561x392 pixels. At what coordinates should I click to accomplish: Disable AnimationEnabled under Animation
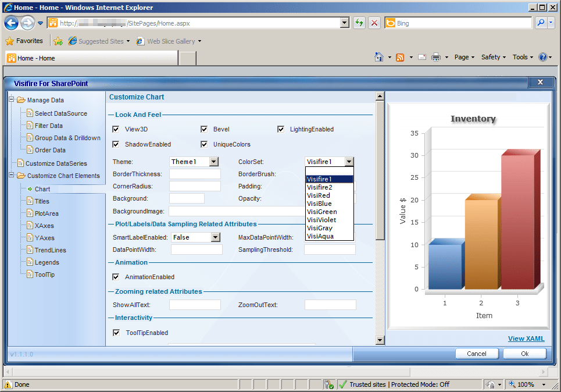[x=115, y=277]
